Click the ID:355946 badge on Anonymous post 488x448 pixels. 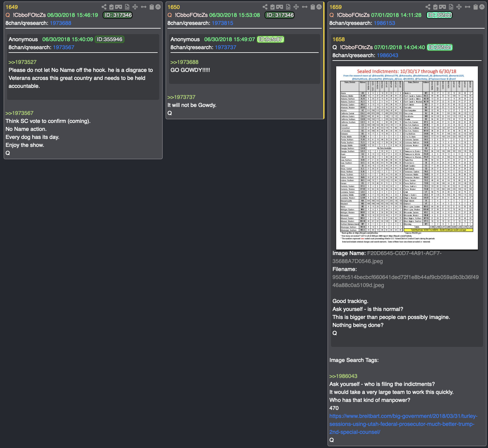coord(109,39)
